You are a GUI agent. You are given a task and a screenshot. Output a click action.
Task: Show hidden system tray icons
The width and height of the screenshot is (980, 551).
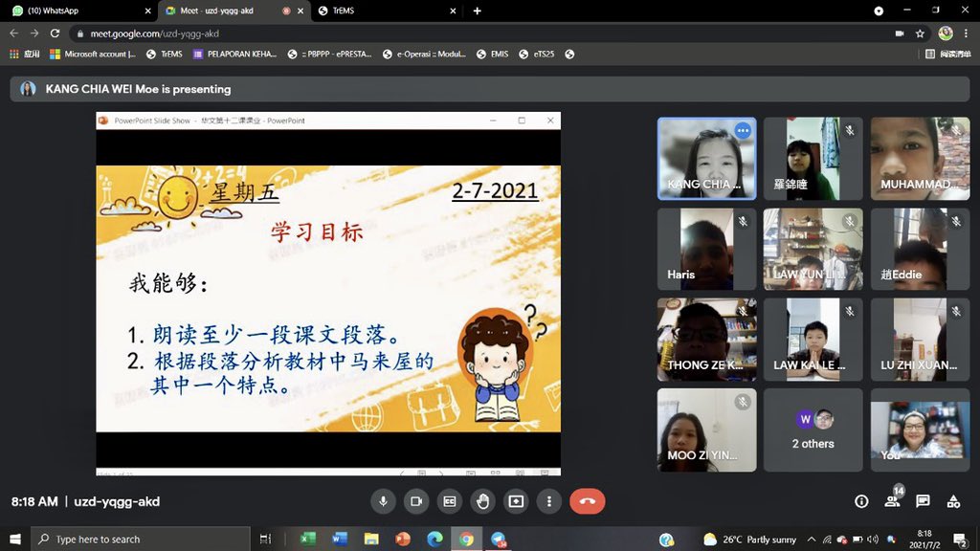pos(812,540)
